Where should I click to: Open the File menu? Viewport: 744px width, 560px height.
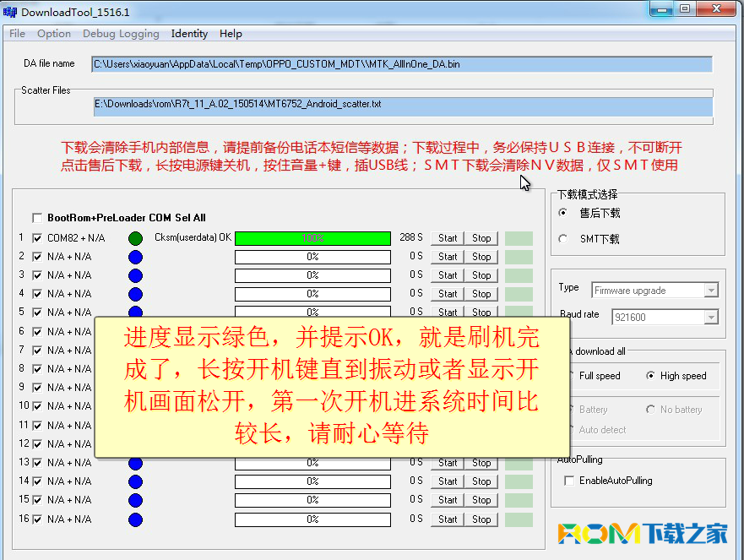[x=17, y=34]
